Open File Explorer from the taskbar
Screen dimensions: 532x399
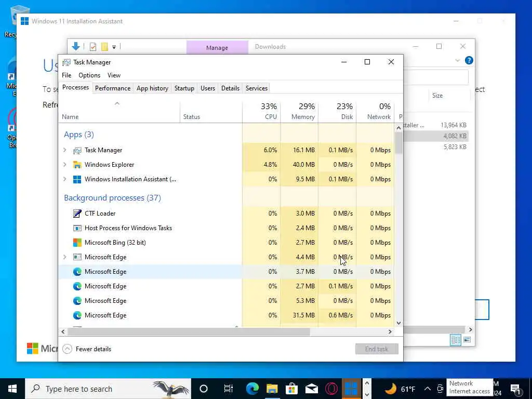tap(272, 389)
